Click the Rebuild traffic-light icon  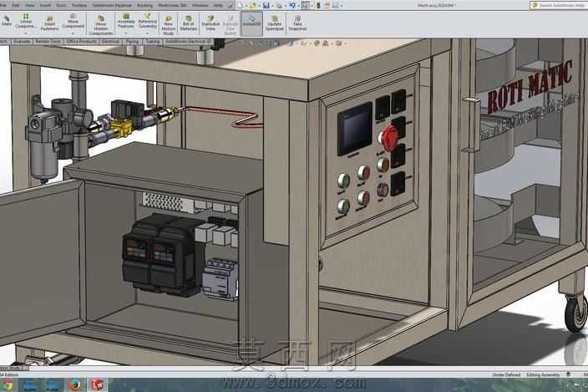click(318, 5)
